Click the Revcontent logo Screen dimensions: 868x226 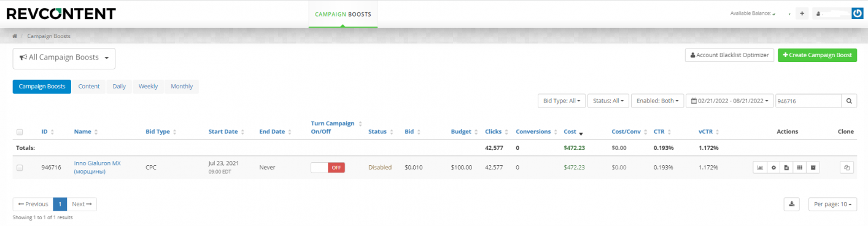61,13
